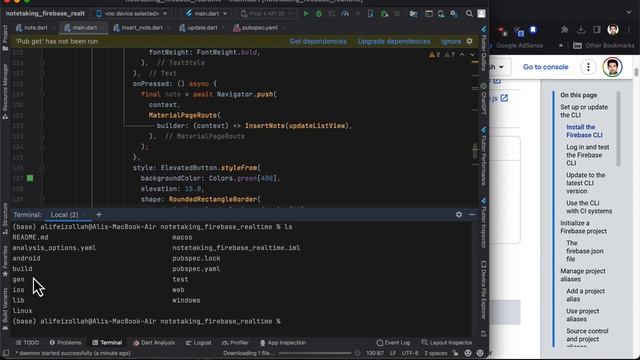Open 'Update to the latest CLI version' link

586,183
